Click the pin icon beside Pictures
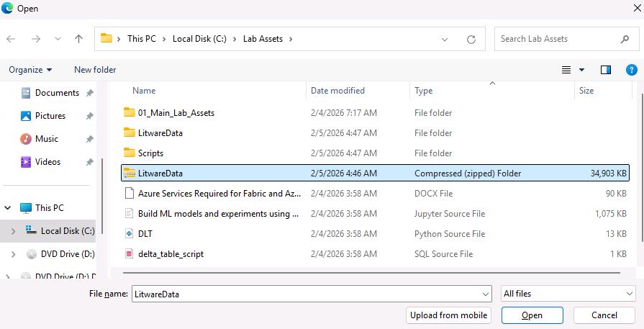Image resolution: width=644 pixels, height=329 pixels. pyautogui.click(x=89, y=116)
